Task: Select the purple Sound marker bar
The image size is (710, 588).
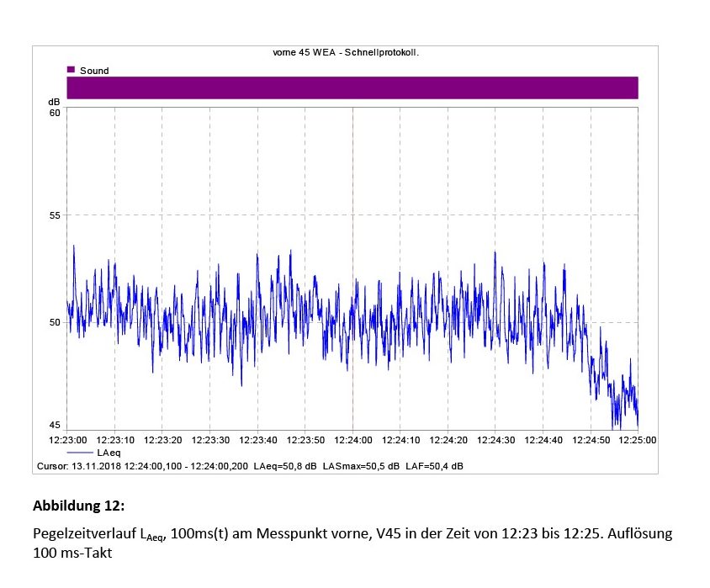Action: click(352, 87)
